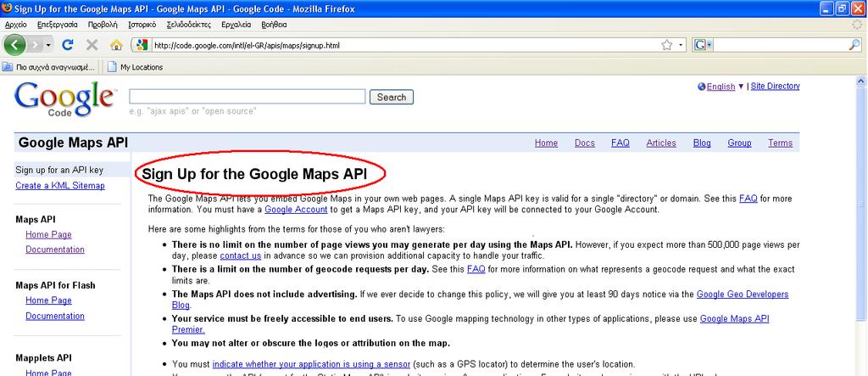This screenshot has height=376, width=868.
Task: Open Documentation under Maps API
Action: pos(55,250)
